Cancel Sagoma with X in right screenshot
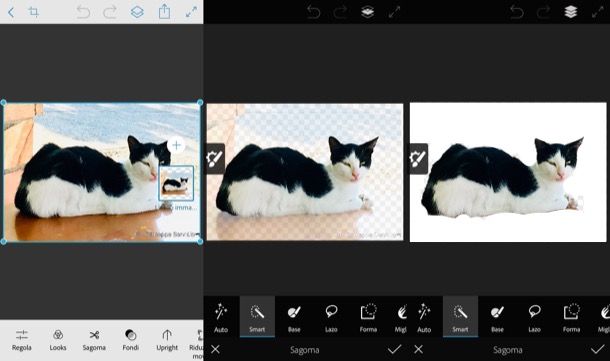 pyautogui.click(x=419, y=349)
